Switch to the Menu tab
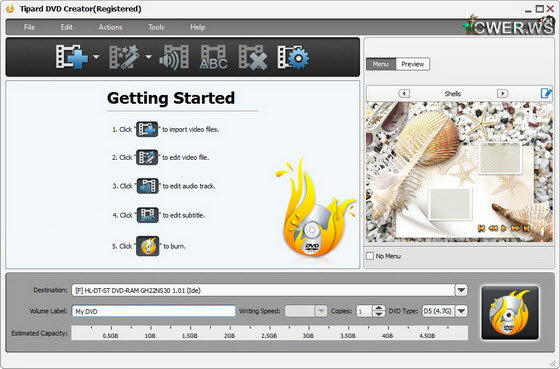This screenshot has width=560, height=369. (x=381, y=64)
